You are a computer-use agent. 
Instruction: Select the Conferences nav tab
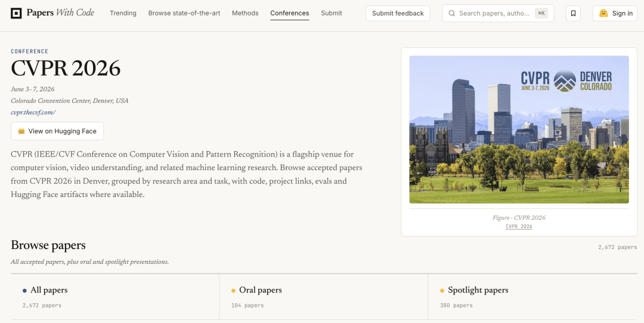pyautogui.click(x=290, y=13)
